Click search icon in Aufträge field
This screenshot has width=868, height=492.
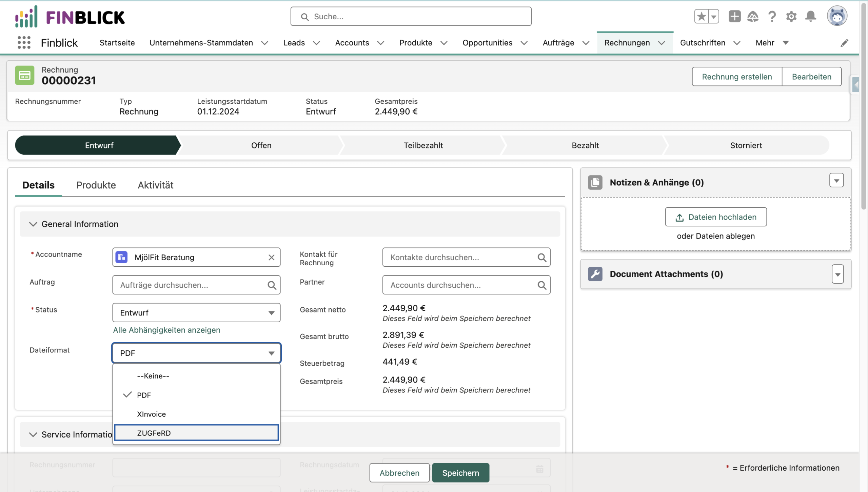point(272,285)
